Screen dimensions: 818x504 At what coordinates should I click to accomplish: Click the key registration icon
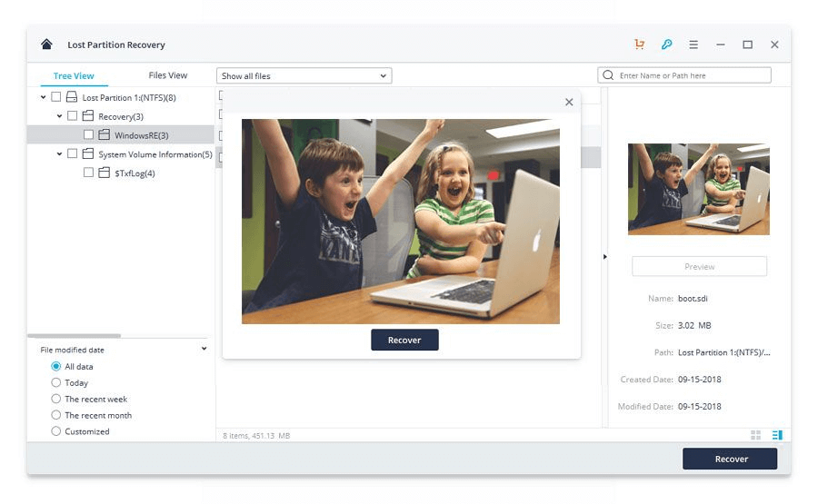click(x=666, y=44)
